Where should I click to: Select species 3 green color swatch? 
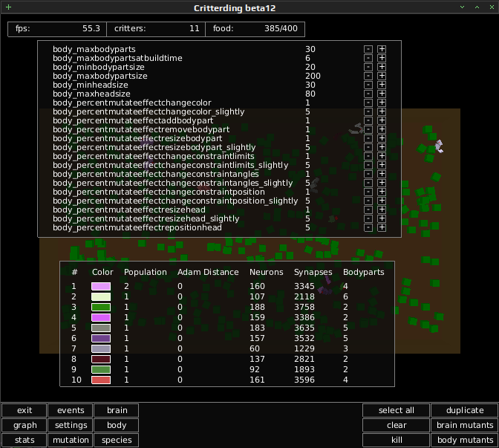pyautogui.click(x=101, y=307)
